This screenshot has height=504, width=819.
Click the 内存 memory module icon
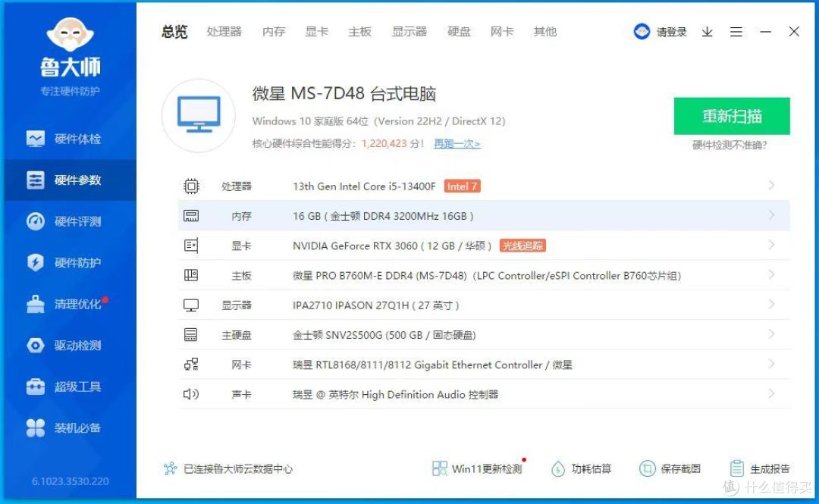191,216
